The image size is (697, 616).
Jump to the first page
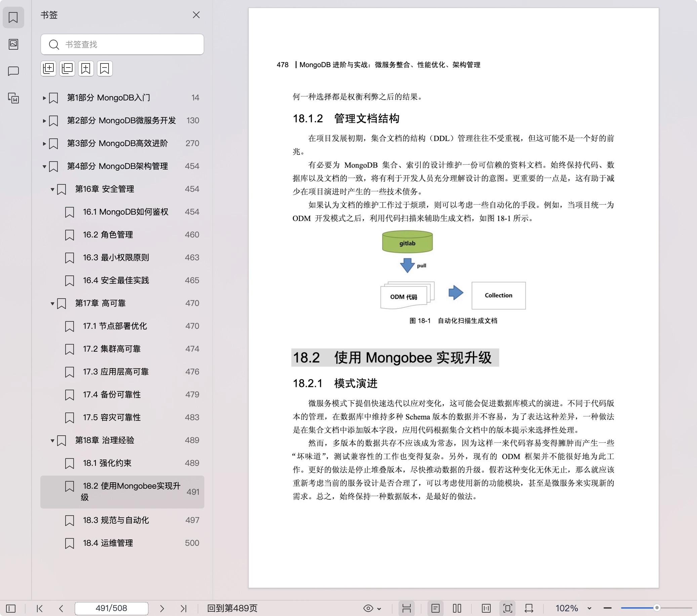click(40, 608)
